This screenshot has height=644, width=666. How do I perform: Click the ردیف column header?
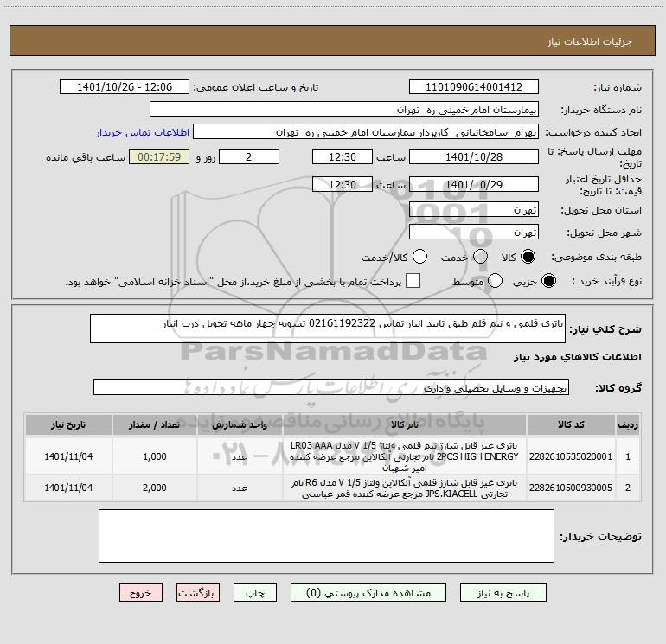tap(628, 424)
